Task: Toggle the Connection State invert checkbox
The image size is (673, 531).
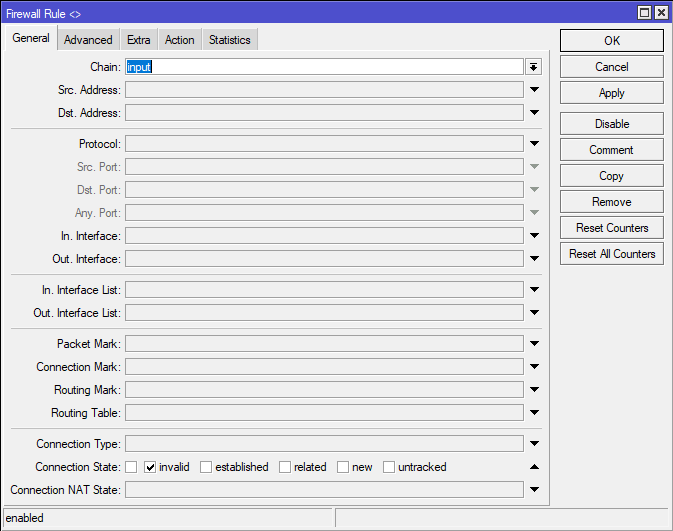Action: (131, 467)
